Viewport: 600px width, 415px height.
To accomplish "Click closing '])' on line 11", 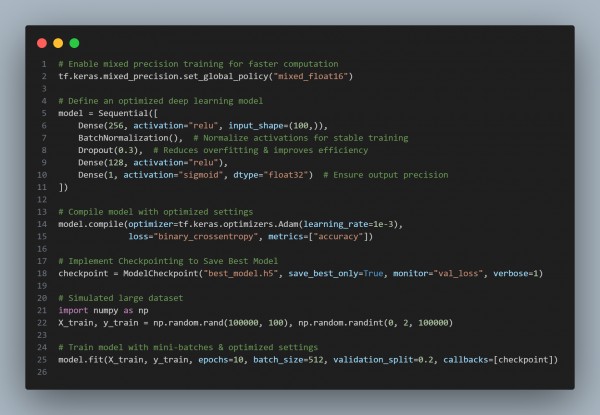I will 63,187.
